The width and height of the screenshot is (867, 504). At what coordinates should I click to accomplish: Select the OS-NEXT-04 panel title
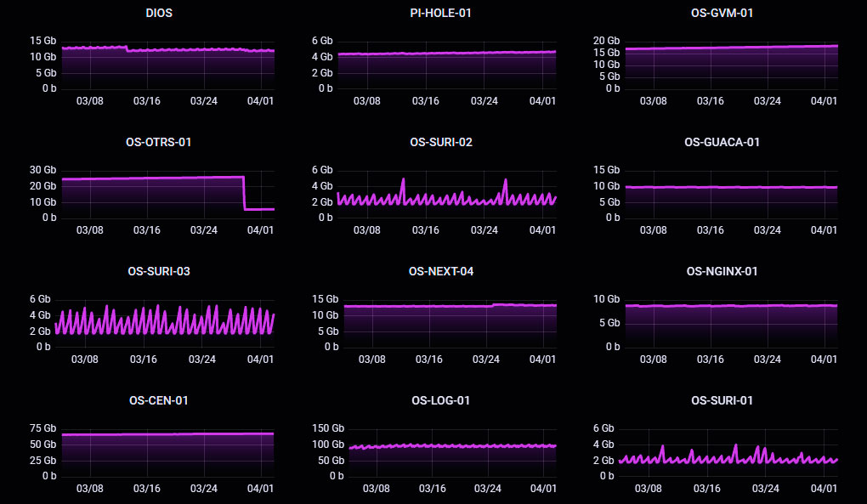click(440, 271)
